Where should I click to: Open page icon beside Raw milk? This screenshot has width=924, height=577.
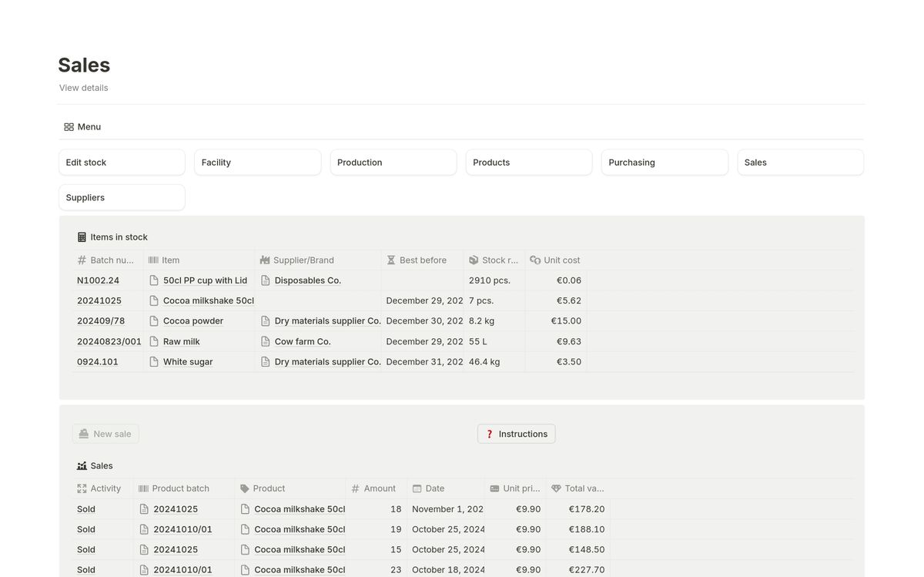point(154,341)
